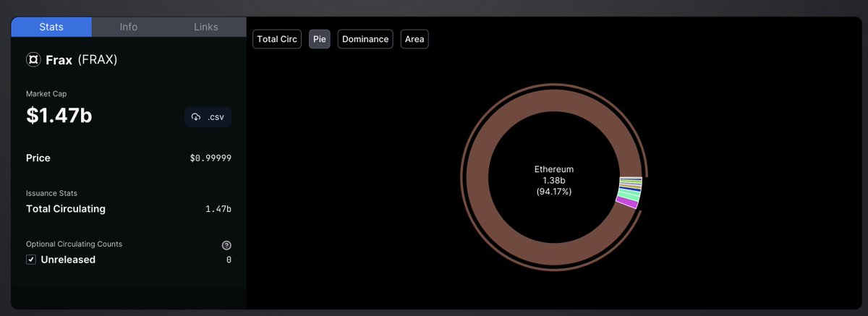This screenshot has width=868, height=316.
Task: Show the Total Circ chart
Action: (277, 39)
